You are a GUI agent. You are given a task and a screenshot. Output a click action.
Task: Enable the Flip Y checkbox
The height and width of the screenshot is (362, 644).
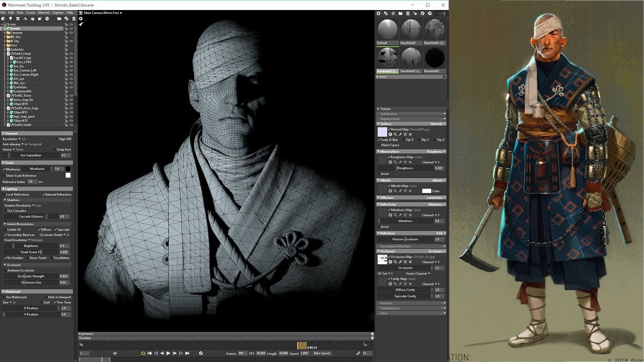419,140
